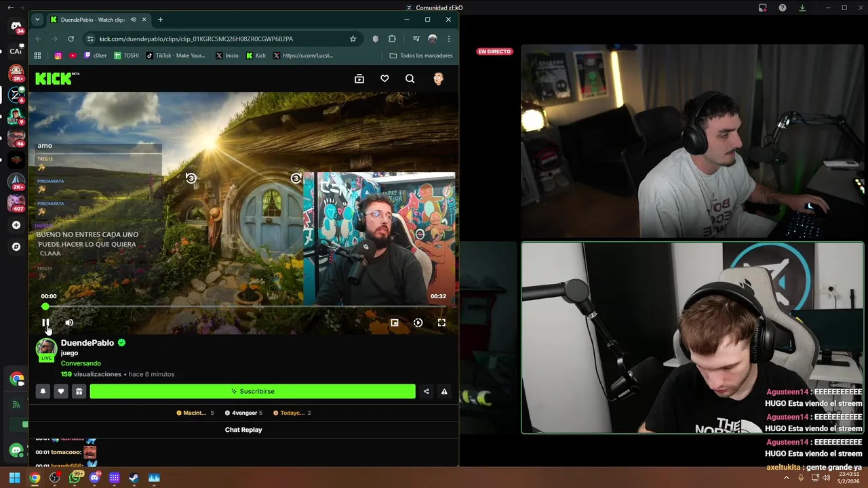The image size is (868, 488).
Task: Open Discord discover compass icon
Action: pyautogui.click(x=16, y=247)
